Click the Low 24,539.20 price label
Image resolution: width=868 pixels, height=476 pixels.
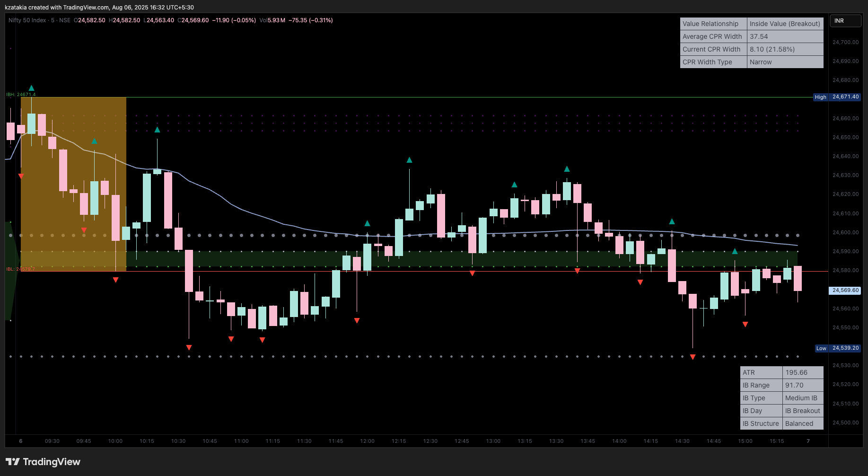pyautogui.click(x=838, y=348)
